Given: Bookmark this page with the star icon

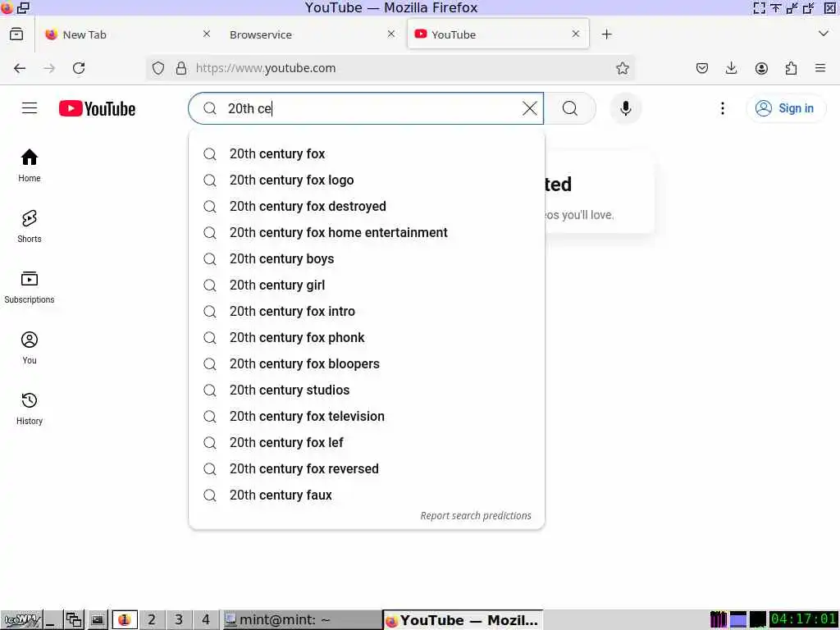Looking at the screenshot, I should pyautogui.click(x=622, y=68).
